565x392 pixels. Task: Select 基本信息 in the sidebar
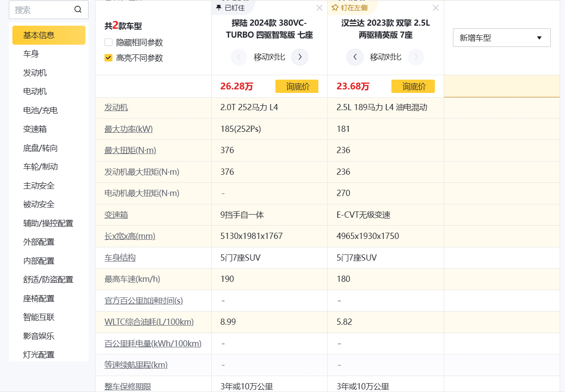[x=49, y=35]
